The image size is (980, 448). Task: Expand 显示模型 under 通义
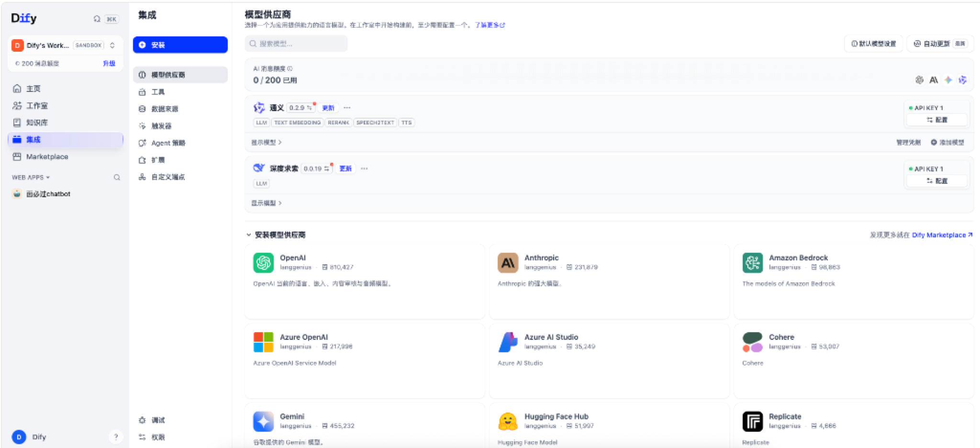tap(267, 142)
